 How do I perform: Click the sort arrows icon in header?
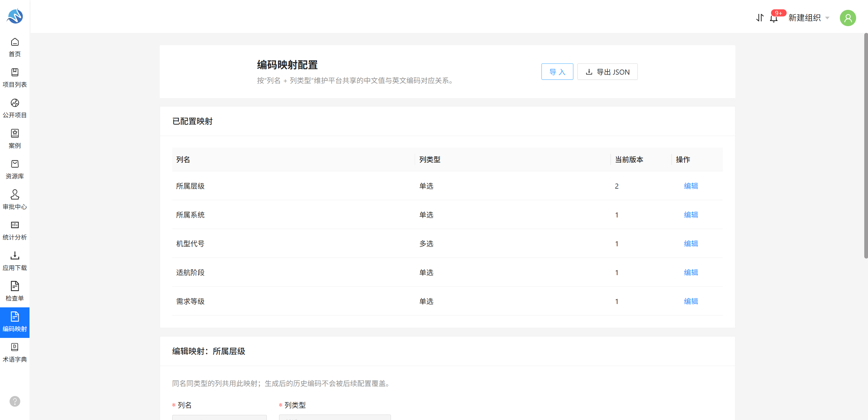coord(760,18)
